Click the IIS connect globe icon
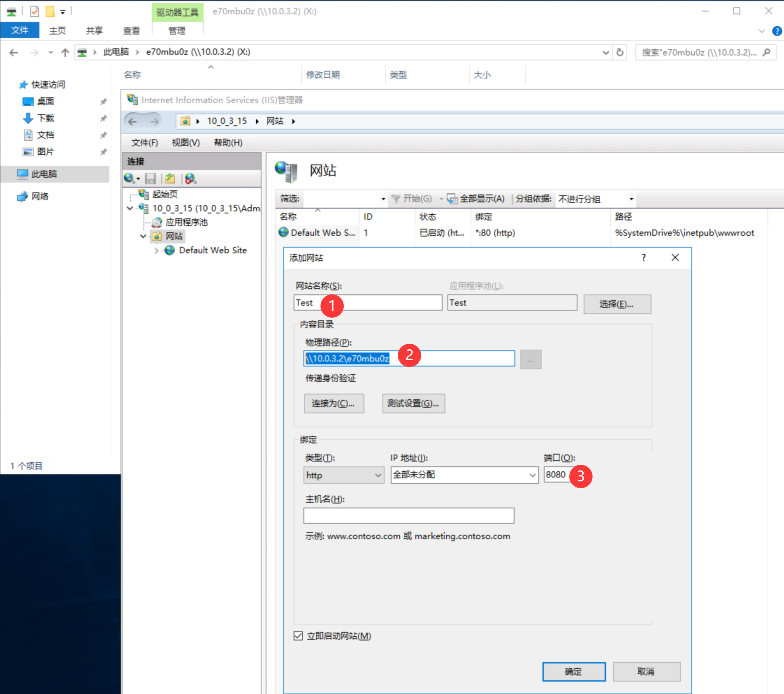Image resolution: width=784 pixels, height=694 pixels. 130,178
